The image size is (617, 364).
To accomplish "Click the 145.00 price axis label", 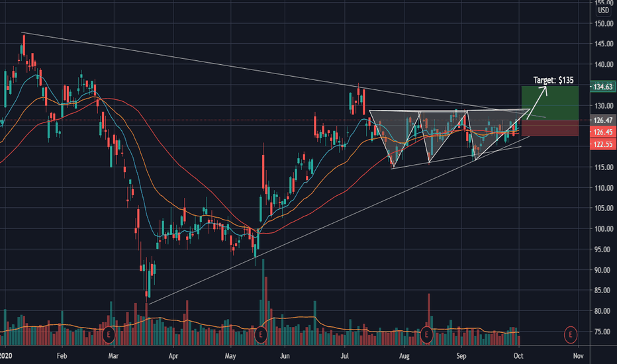I will (x=604, y=44).
